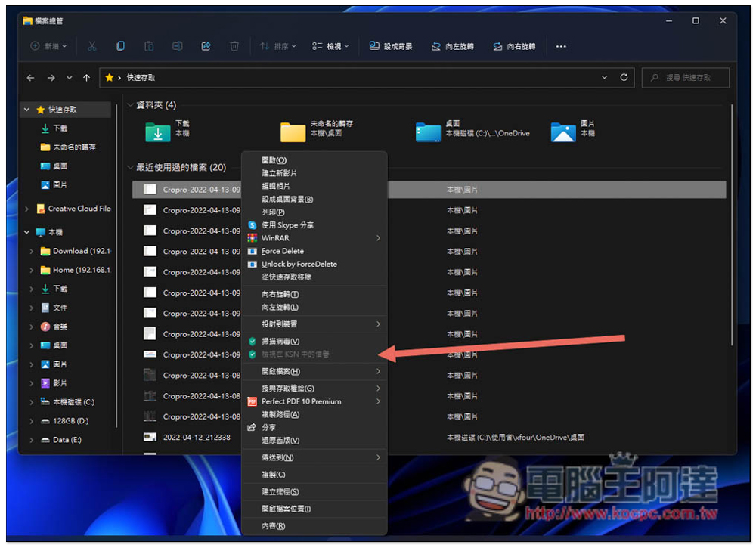Click the Share icon in toolbar

pyautogui.click(x=206, y=46)
